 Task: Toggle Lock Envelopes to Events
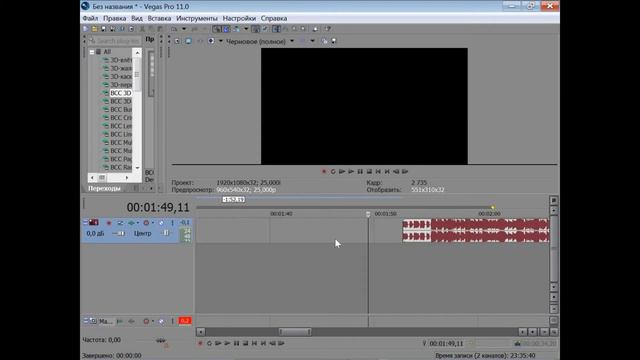coord(256,29)
